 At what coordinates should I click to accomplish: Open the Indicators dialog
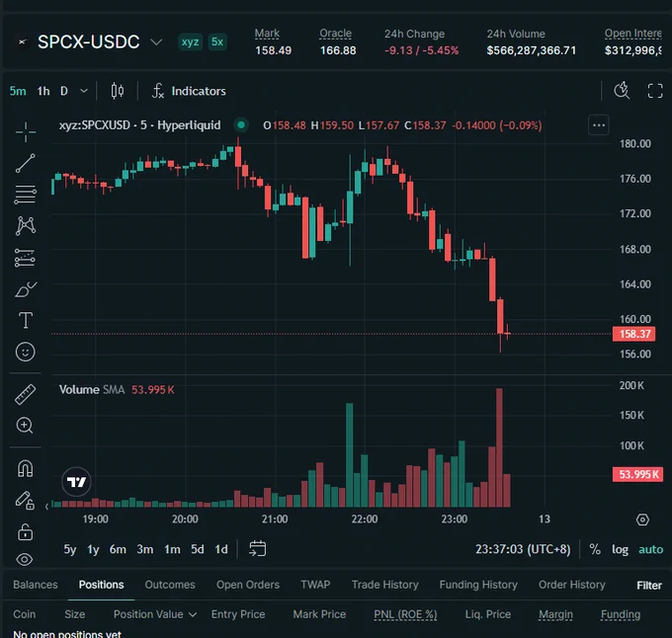coord(189,91)
